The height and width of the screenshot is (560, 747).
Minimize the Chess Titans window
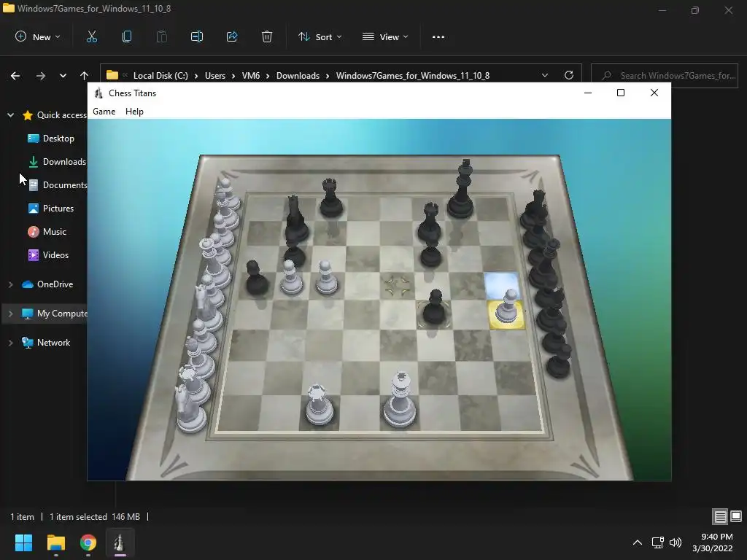click(x=588, y=93)
